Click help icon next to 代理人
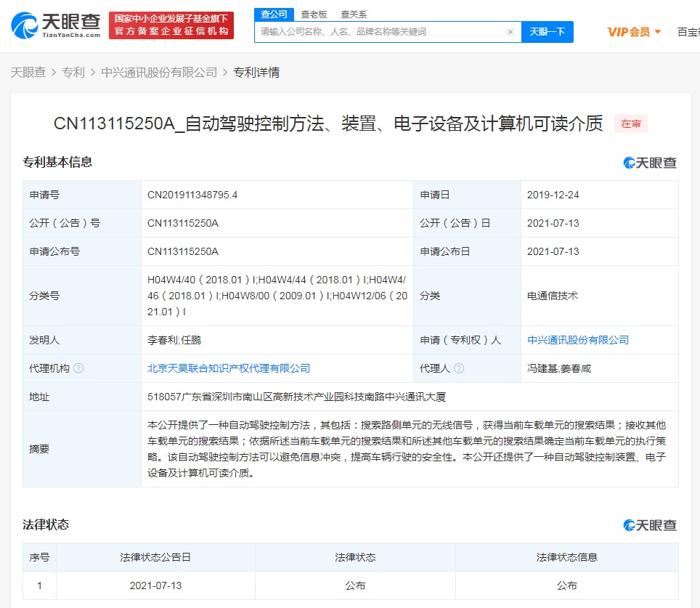700x608 pixels. pos(459,368)
